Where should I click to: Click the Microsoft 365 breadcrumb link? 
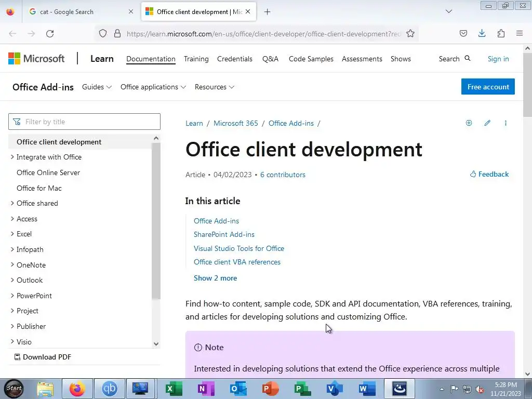[x=236, y=123]
